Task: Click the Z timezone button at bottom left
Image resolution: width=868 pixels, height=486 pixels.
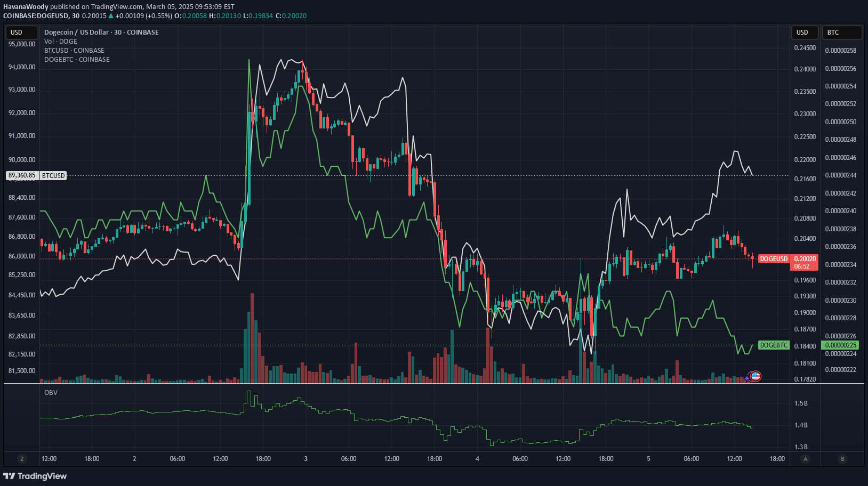Action: tap(22, 459)
